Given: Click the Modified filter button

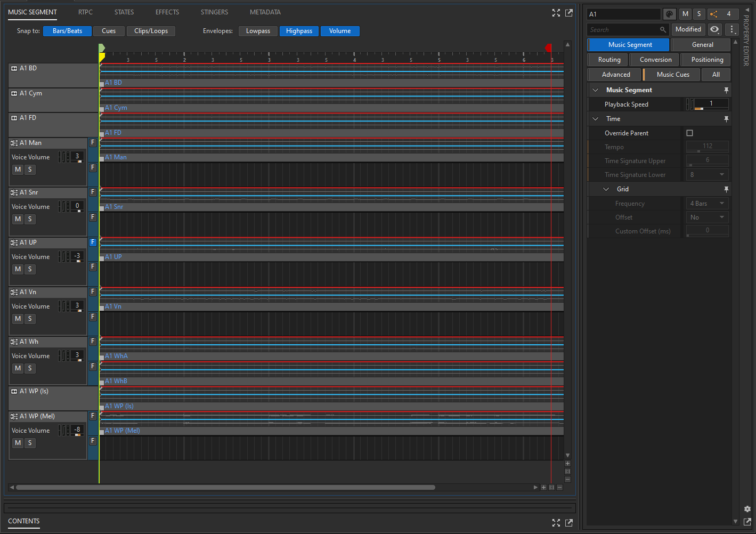Looking at the screenshot, I should click(688, 29).
